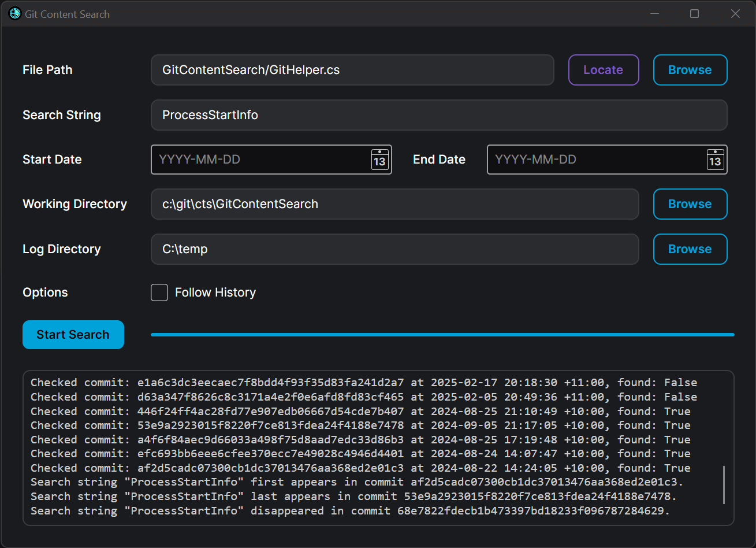The height and width of the screenshot is (548, 756).
Task: Minimize the Git Content Search window
Action: pyautogui.click(x=654, y=13)
